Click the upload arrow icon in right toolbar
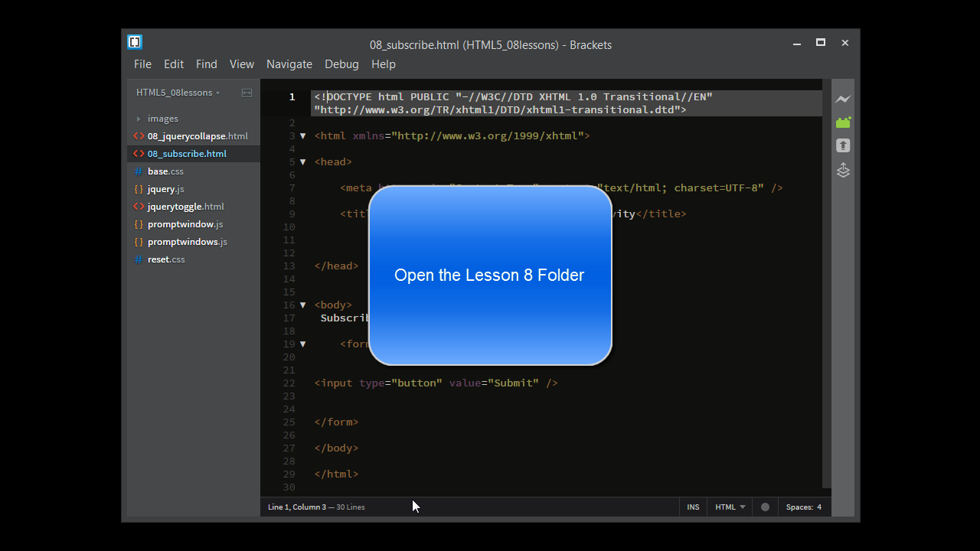980x551 pixels. [x=843, y=145]
